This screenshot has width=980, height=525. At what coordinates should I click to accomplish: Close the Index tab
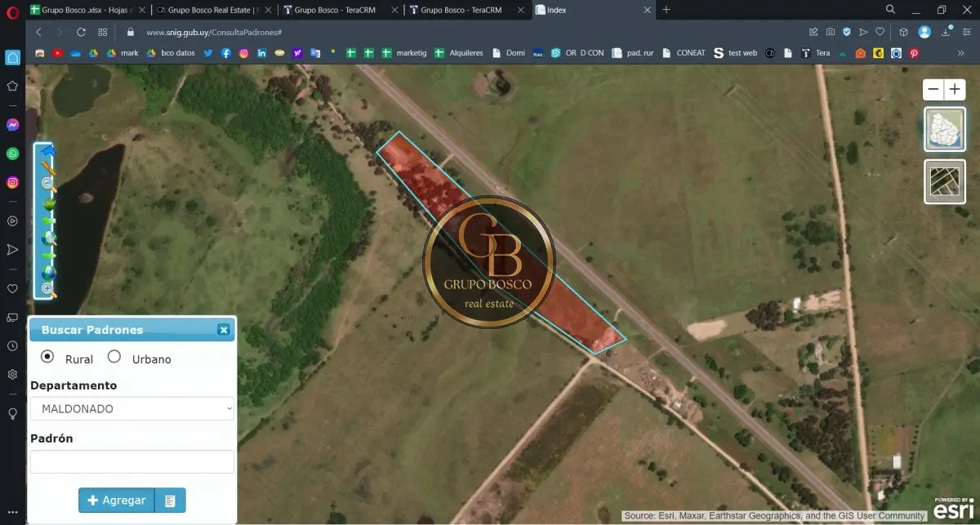[x=648, y=10]
